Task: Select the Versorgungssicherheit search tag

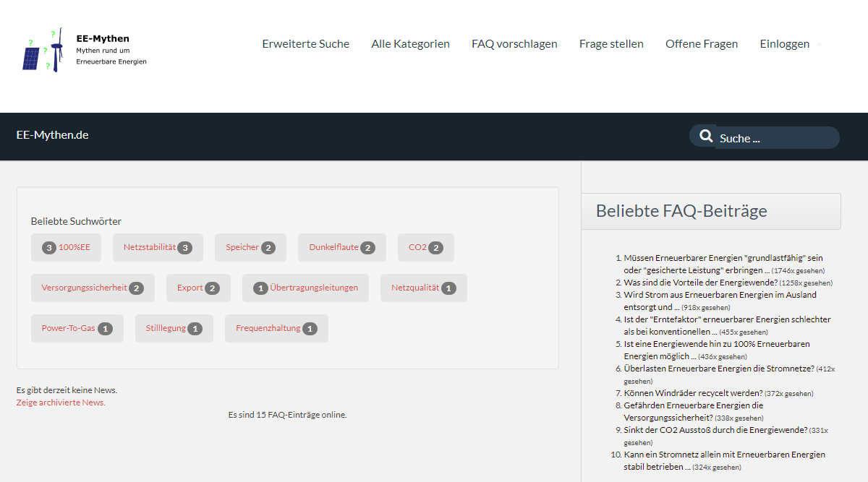Action: click(x=93, y=288)
